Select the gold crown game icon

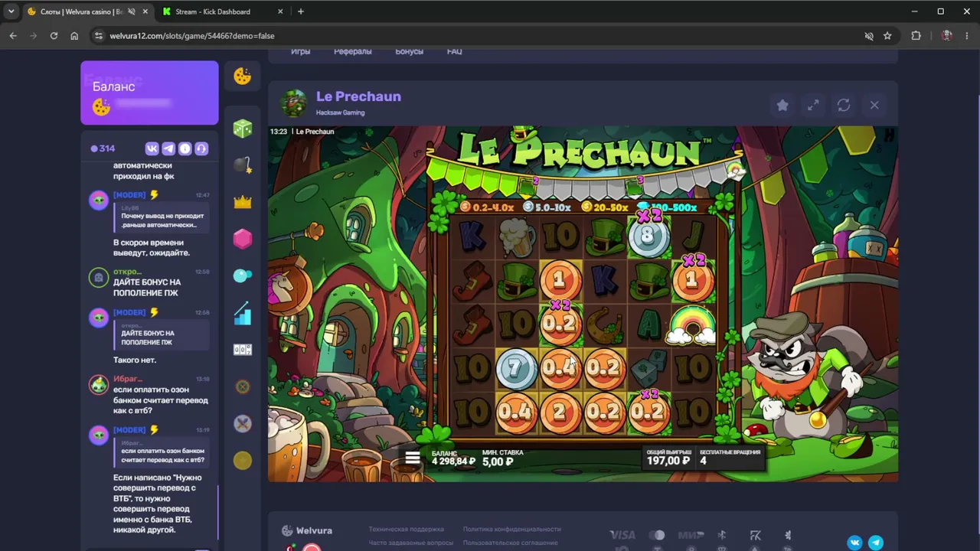coord(243,202)
